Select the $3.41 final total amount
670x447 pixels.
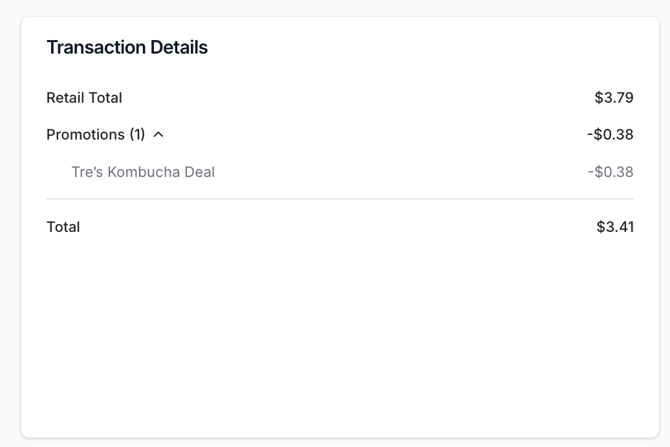click(x=615, y=227)
